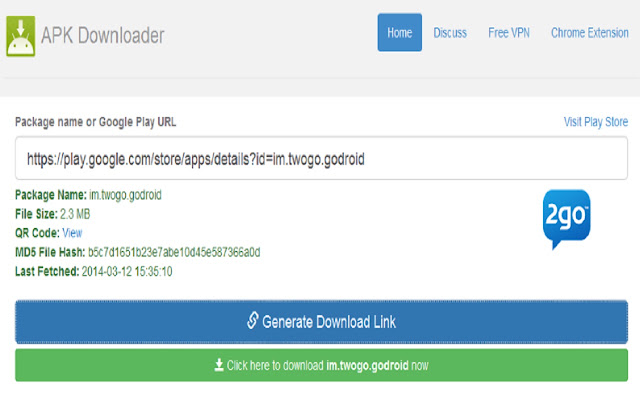Screen dimensions: 640x400
Task: Click the Generate Download Link button
Action: tap(321, 322)
